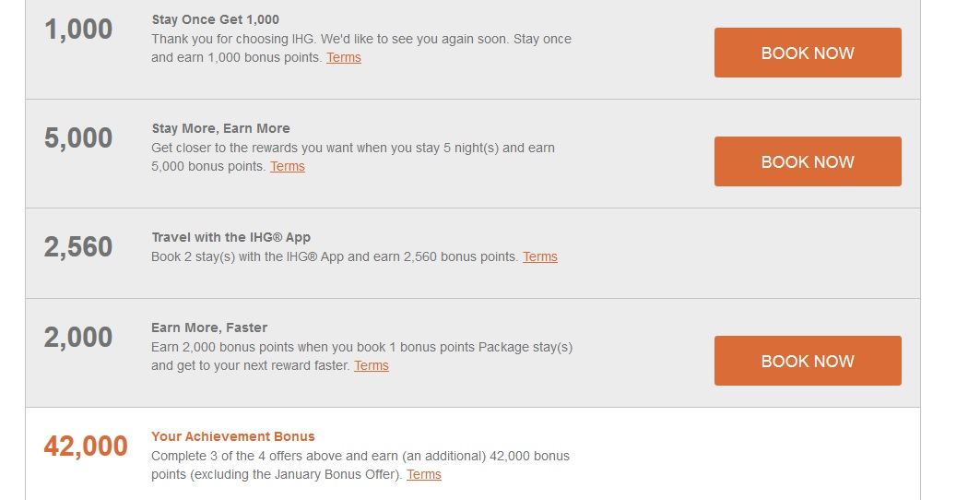Viewport: 980px width, 500px height.
Task: Open Terms for the Stay Once offer
Action: pos(344,57)
